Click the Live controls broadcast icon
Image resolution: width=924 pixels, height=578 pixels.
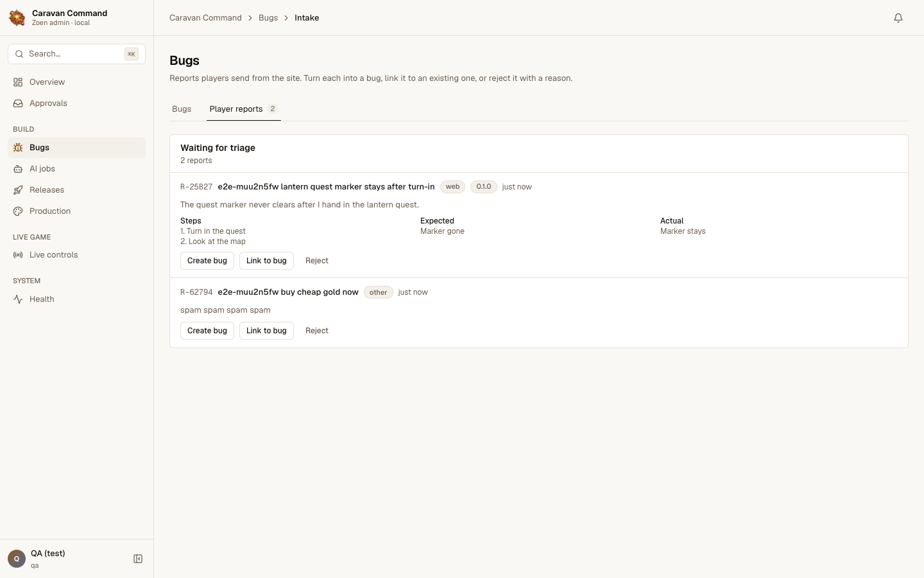[x=18, y=255]
